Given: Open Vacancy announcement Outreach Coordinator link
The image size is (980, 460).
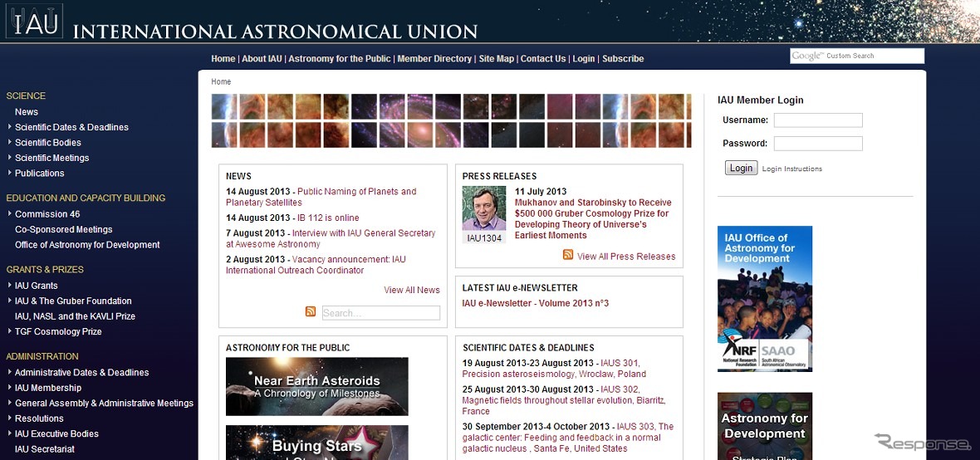Looking at the screenshot, I should 316,265.
